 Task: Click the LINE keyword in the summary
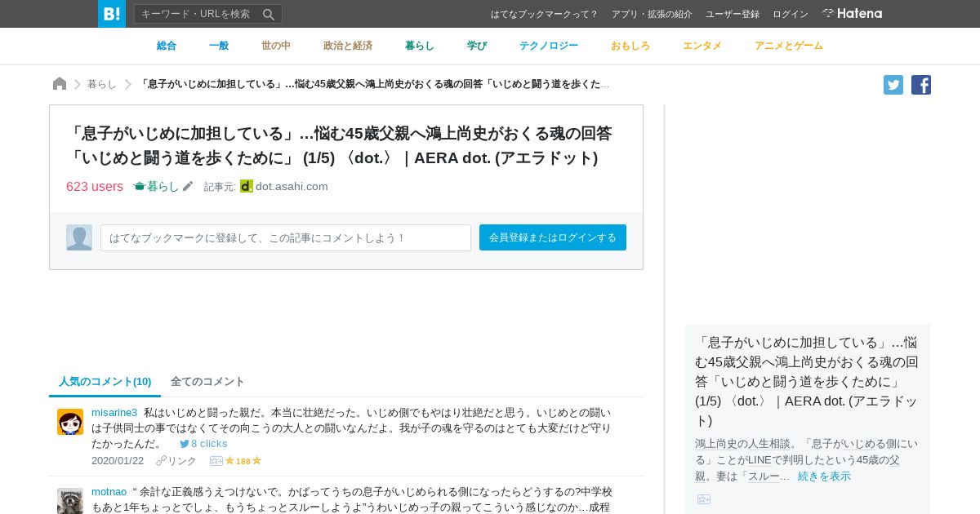point(759,460)
